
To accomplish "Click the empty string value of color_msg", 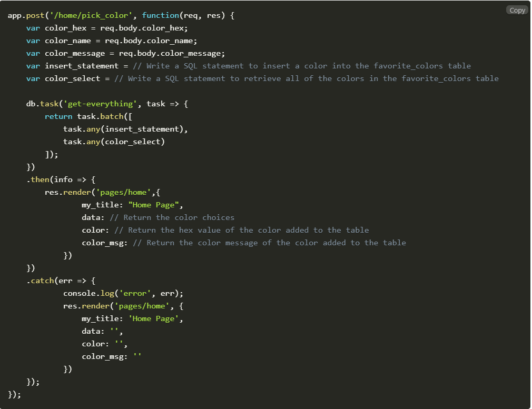I will coord(138,356).
